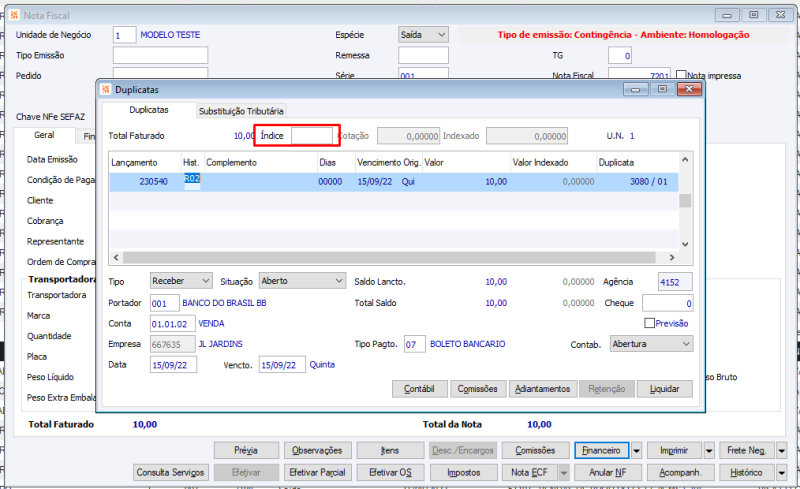Viewport: 800px width, 489px height.
Task: Open the arrow beside Nota ECF button
Action: point(564,473)
